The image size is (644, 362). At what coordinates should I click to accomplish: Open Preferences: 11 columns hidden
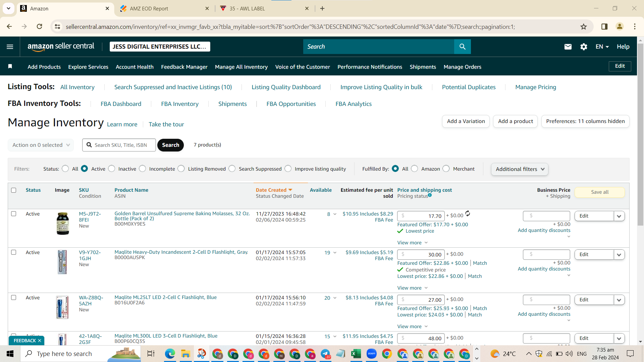(585, 121)
